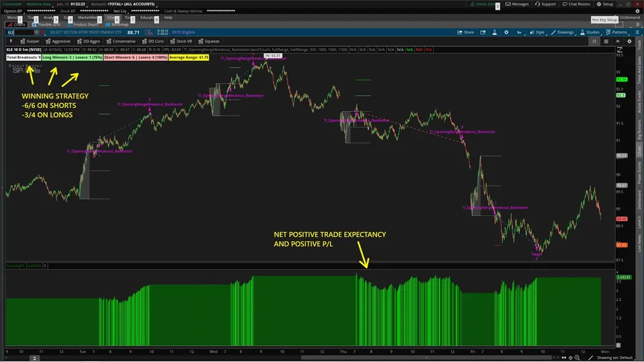Screen dimensions: 644x362
Task: Select the single chart layout icon
Action: [594, 41]
